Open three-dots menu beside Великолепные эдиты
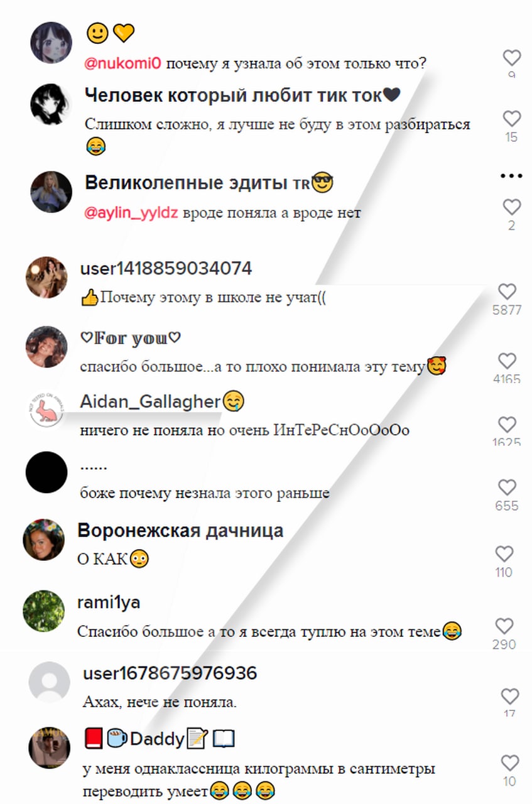532x804 pixels. pyautogui.click(x=511, y=176)
